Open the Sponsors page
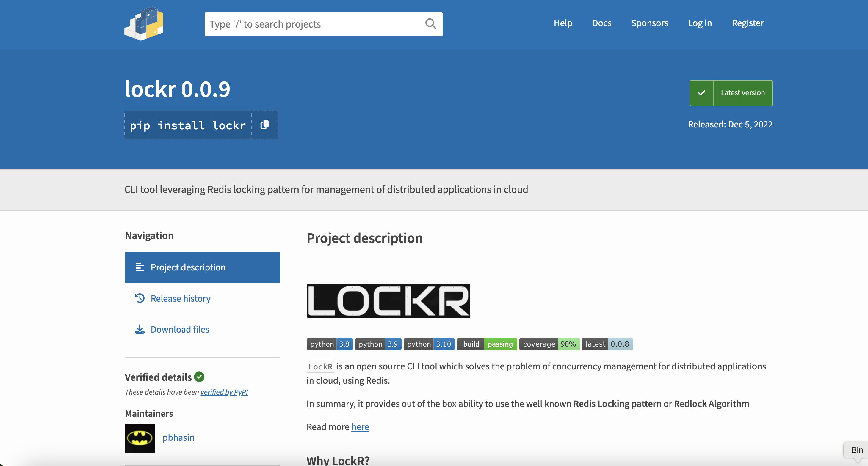 click(650, 23)
